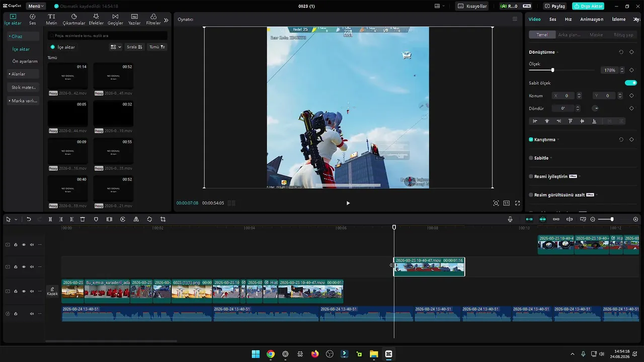
Task: Add keyframe for Konum position
Action: pos(631,96)
